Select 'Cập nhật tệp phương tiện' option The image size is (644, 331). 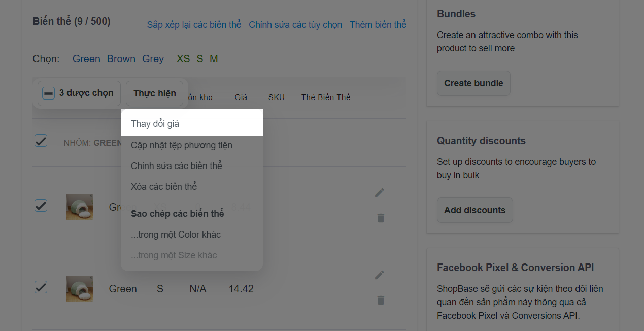[x=181, y=145]
